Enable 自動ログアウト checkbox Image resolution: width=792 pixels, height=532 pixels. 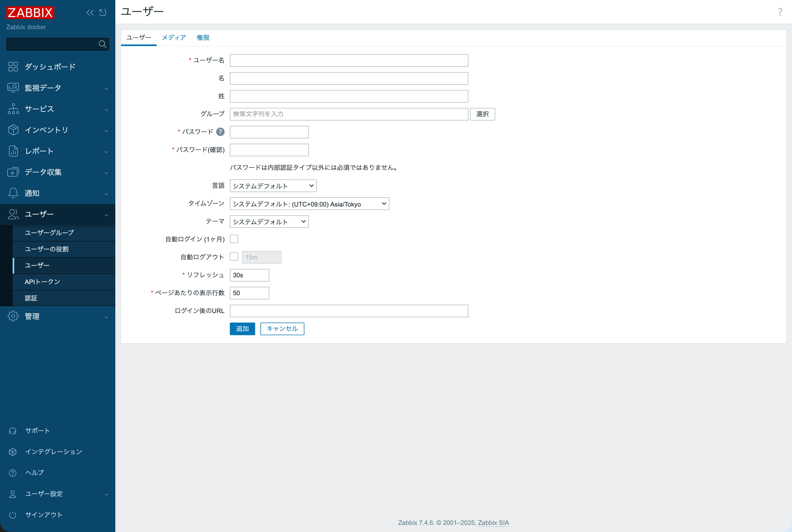click(x=234, y=257)
